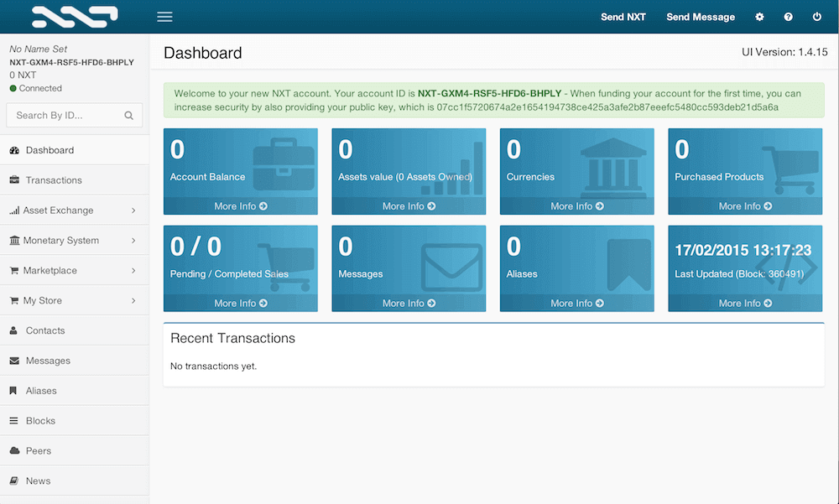Viewport: 839px width, 504px height.
Task: Open Dashboard in the sidebar
Action: click(75, 150)
